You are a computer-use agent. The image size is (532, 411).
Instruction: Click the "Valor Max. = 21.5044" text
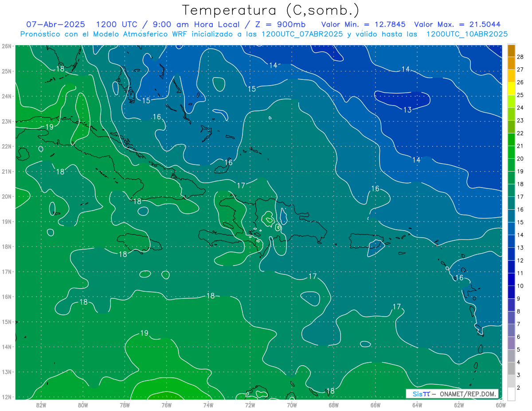pos(457,24)
